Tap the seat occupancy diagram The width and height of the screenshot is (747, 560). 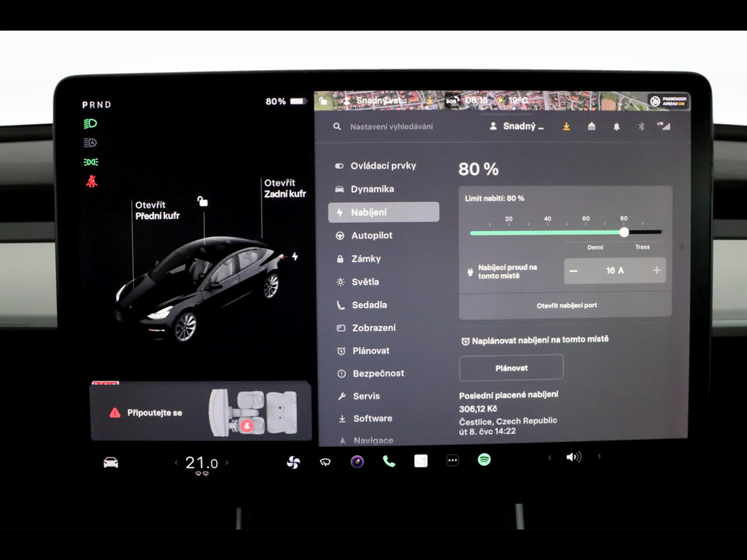click(254, 412)
